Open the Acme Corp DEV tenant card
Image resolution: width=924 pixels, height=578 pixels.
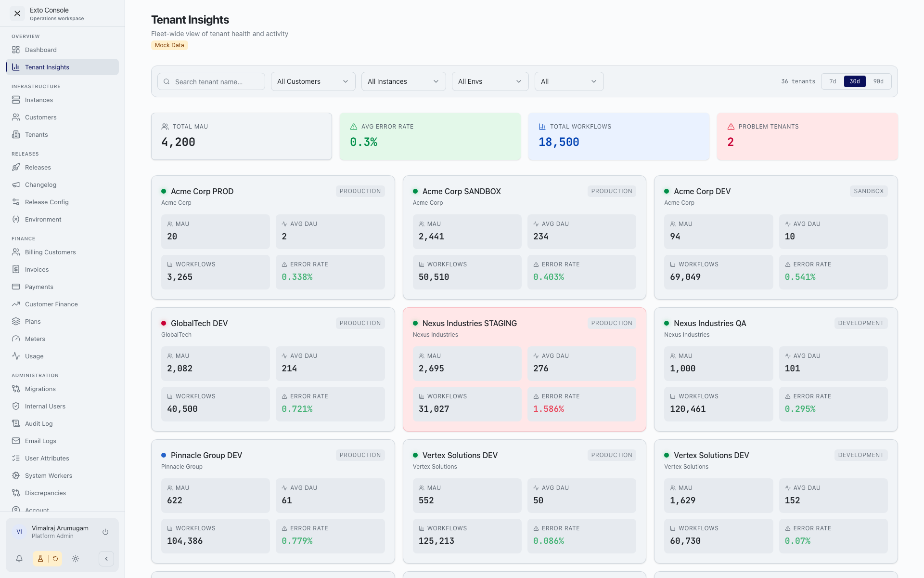tap(776, 237)
